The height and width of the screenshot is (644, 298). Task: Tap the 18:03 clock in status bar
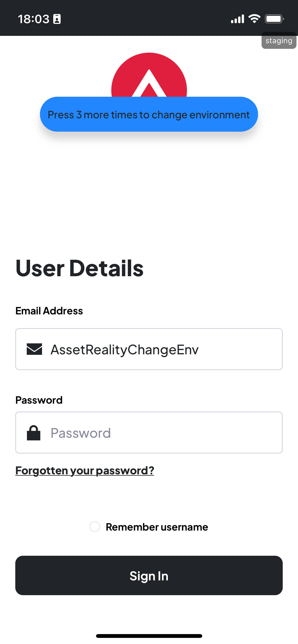(34, 19)
